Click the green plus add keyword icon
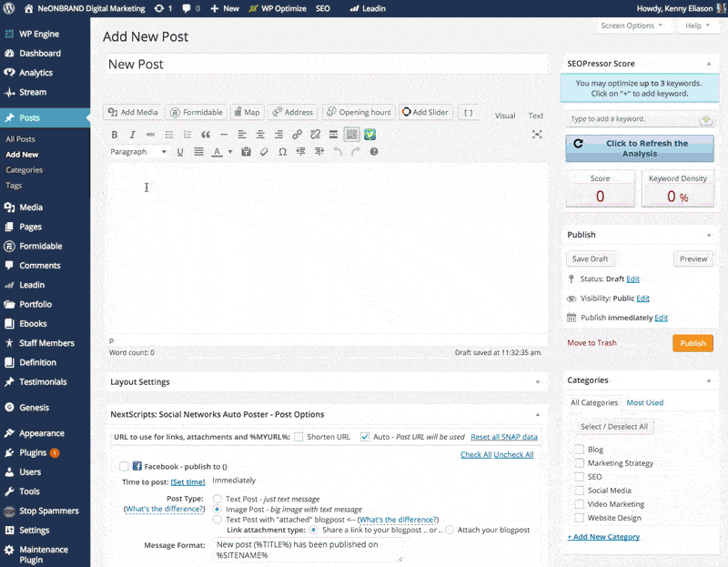This screenshot has height=567, width=728. coord(706,119)
